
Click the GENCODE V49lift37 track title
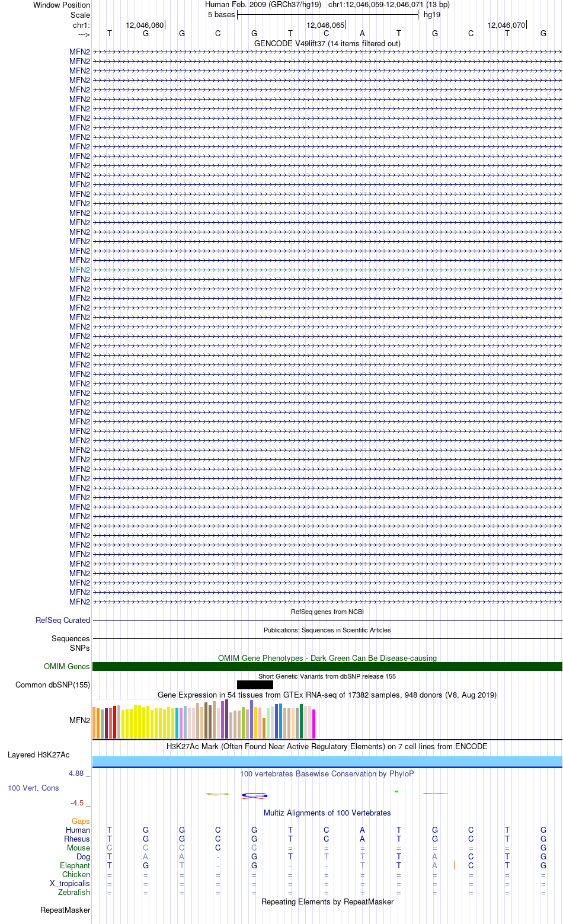coord(327,43)
